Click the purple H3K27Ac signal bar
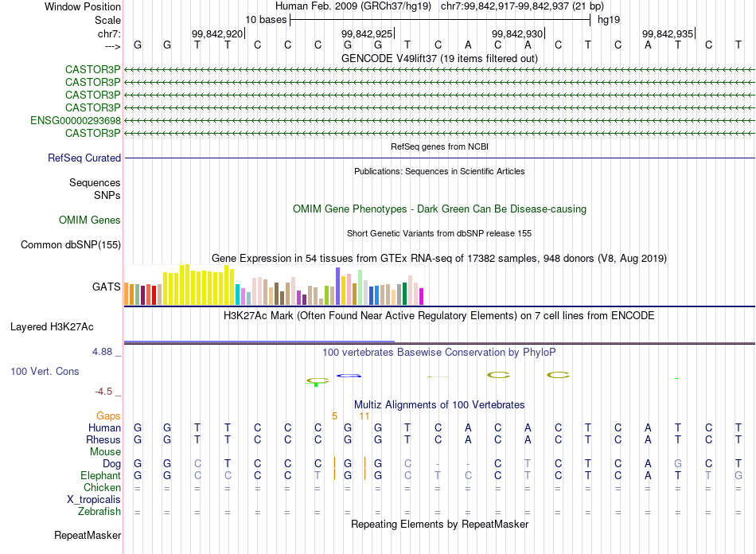The width and height of the screenshot is (756, 554). coord(259,341)
